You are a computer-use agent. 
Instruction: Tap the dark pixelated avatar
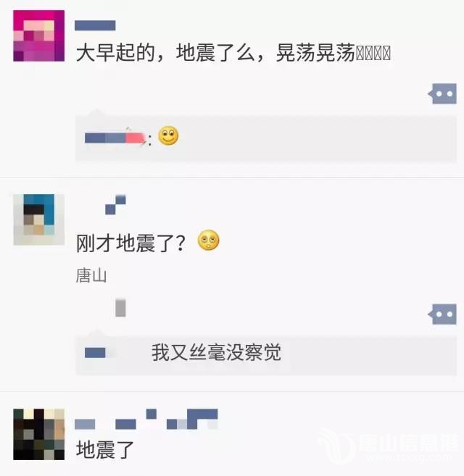[x=39, y=434]
